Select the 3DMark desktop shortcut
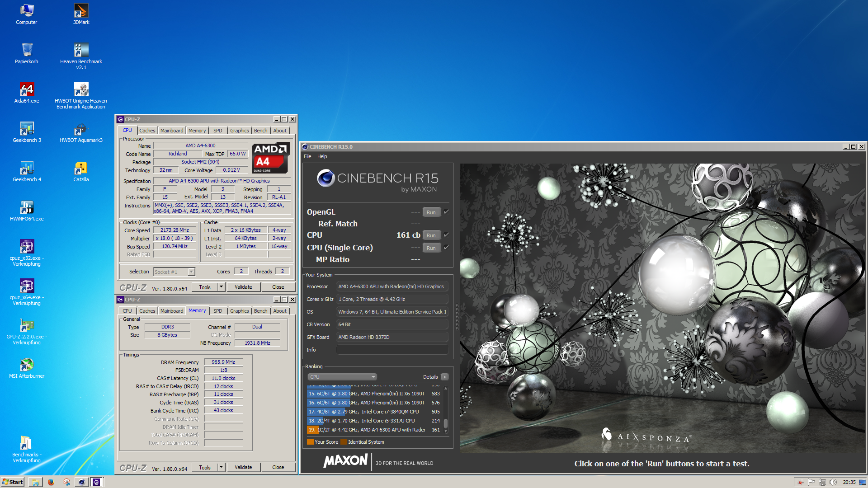 81,14
